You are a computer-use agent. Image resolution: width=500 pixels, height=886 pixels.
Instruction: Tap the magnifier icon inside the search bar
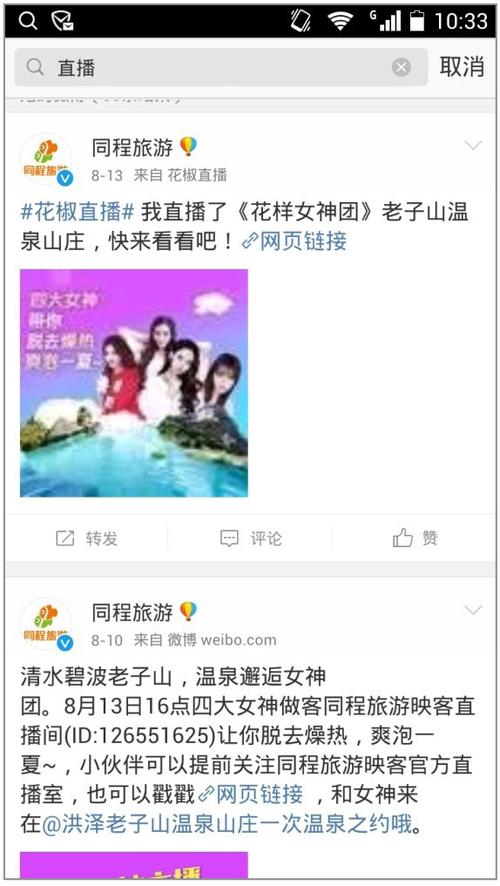tap(35, 67)
